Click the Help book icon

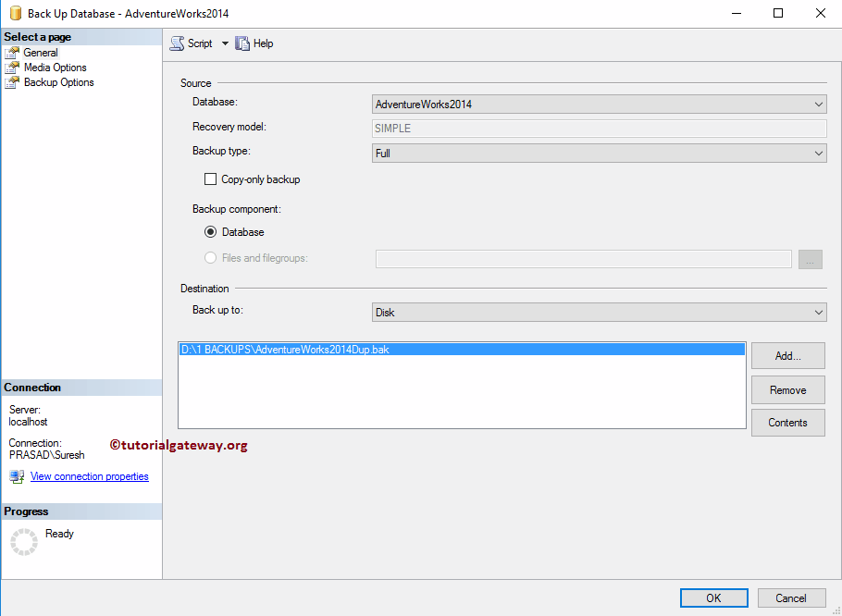click(x=242, y=43)
